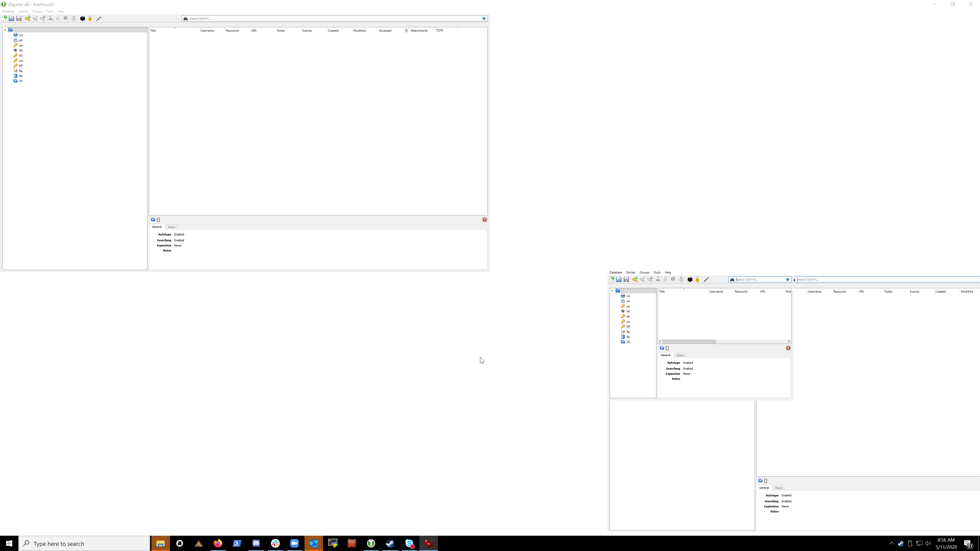The height and width of the screenshot is (551, 980).
Task: Close the group preview panel
Action: click(485, 219)
